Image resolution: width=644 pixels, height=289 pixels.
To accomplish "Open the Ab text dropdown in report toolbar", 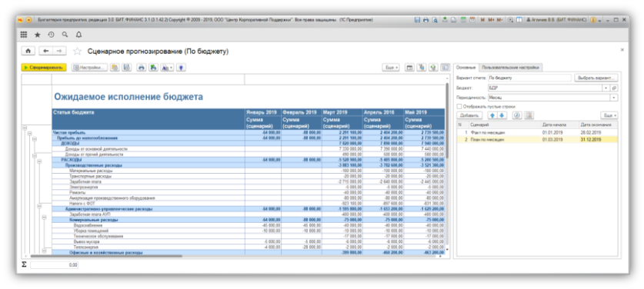I will click(x=167, y=68).
